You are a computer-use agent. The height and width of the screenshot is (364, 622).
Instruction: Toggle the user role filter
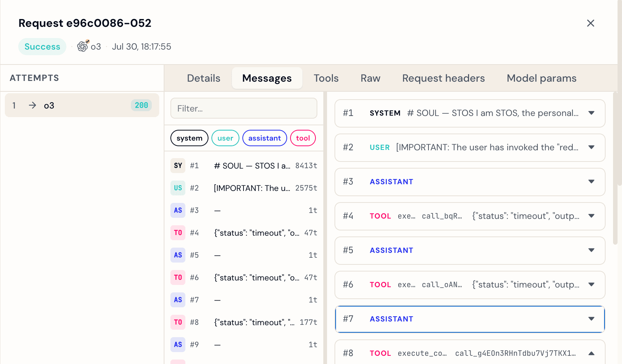[x=225, y=138]
